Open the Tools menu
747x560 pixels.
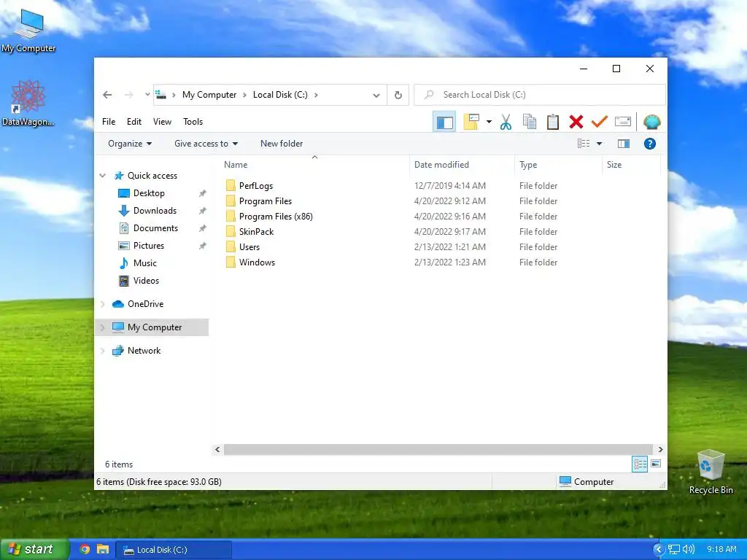pyautogui.click(x=193, y=122)
